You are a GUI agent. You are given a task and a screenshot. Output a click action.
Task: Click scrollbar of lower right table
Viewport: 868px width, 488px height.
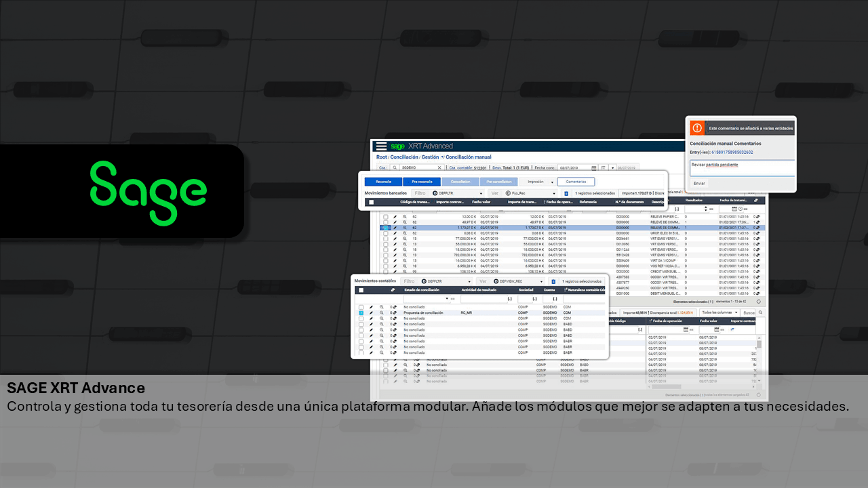[759, 344]
